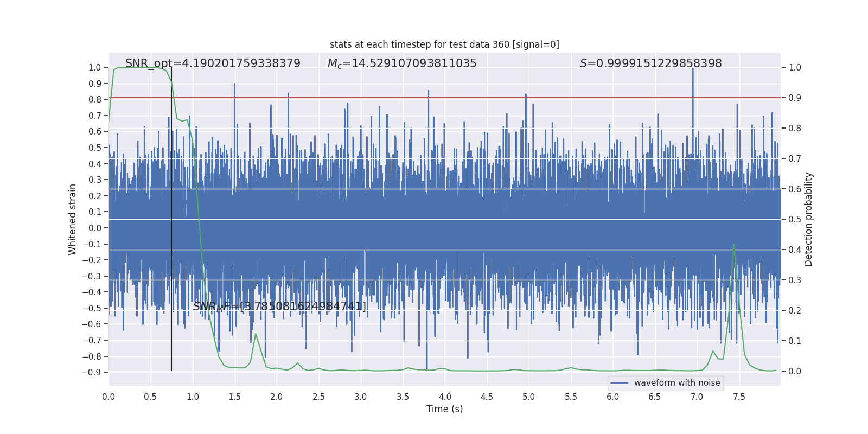Click the 1.0 tick on the detection probability axis

[795, 68]
